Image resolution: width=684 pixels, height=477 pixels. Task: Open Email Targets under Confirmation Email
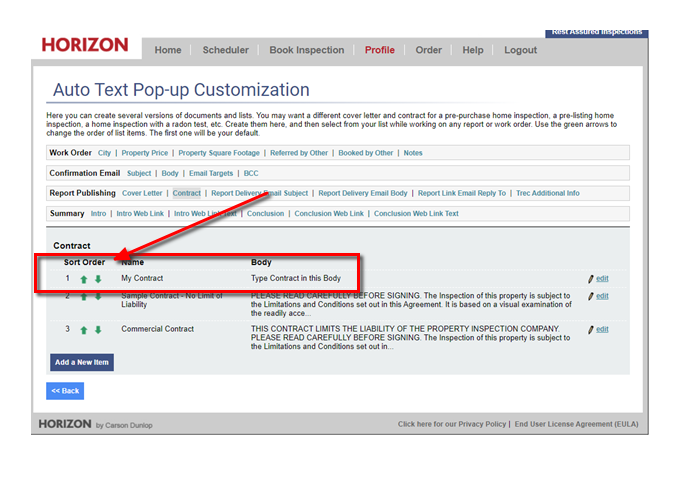[212, 173]
